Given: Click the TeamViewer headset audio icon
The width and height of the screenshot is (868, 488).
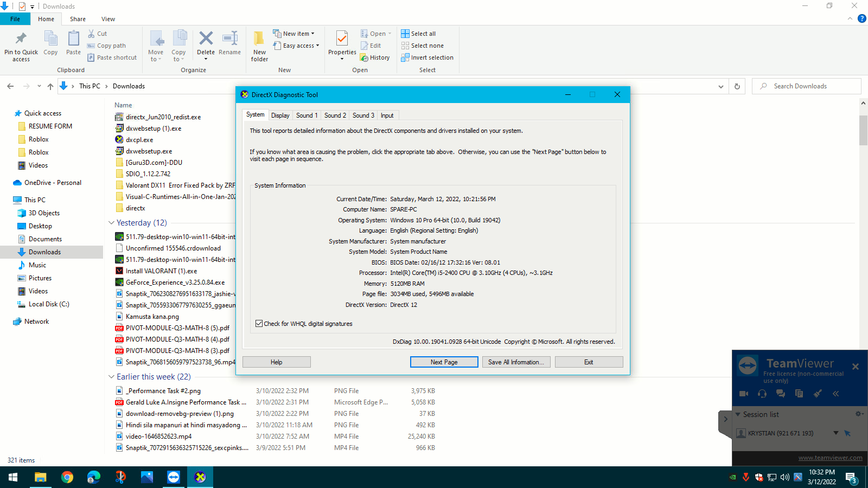Looking at the screenshot, I should [762, 394].
